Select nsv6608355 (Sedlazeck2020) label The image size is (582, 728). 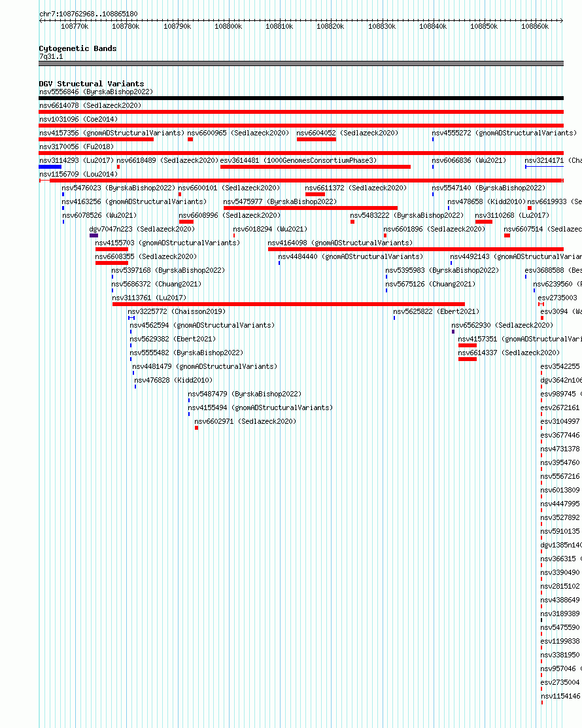click(146, 257)
